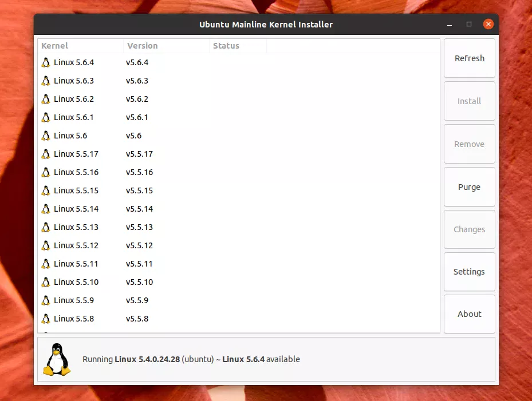Select the Linux 5.5.11 kernel name
The image size is (532, 401).
pos(76,264)
